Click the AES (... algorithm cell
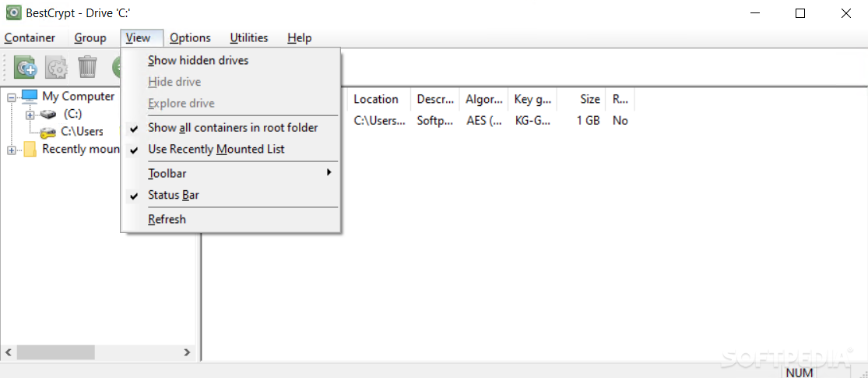Screen dimensions: 868x378 tap(483, 120)
